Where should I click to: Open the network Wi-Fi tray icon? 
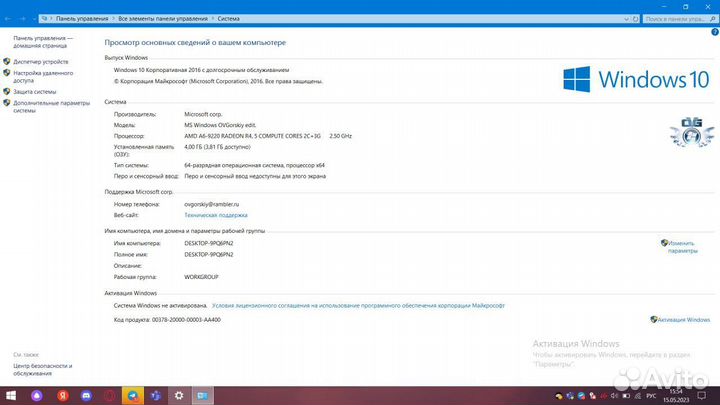coord(638,395)
